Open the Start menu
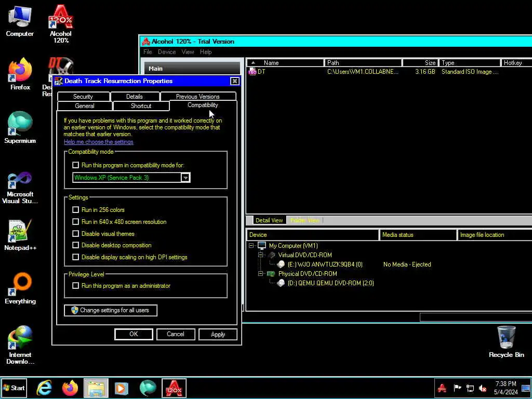Viewport: 532px width, 399px height. (14, 388)
